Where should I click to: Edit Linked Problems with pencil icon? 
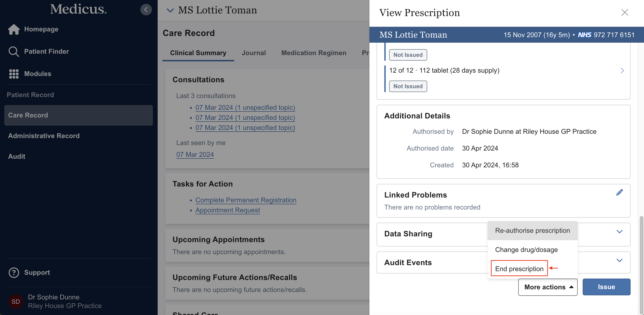click(619, 192)
